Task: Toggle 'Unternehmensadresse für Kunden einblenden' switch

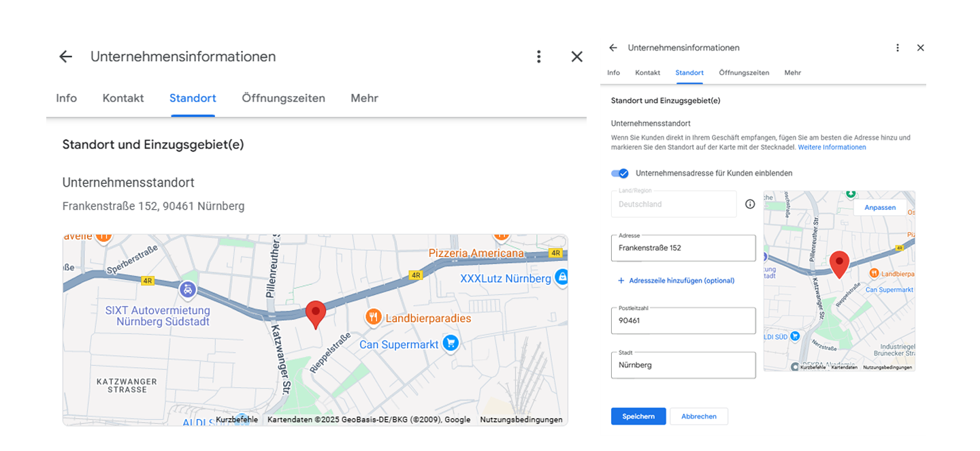Action: pyautogui.click(x=620, y=173)
